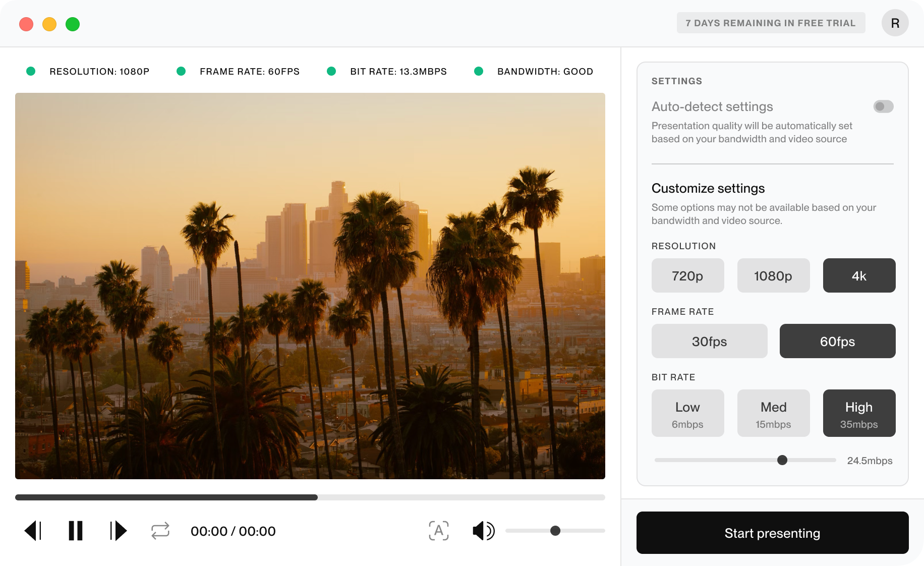Open the R user profile avatar
Viewport: 924px width, 566px height.
(895, 23)
